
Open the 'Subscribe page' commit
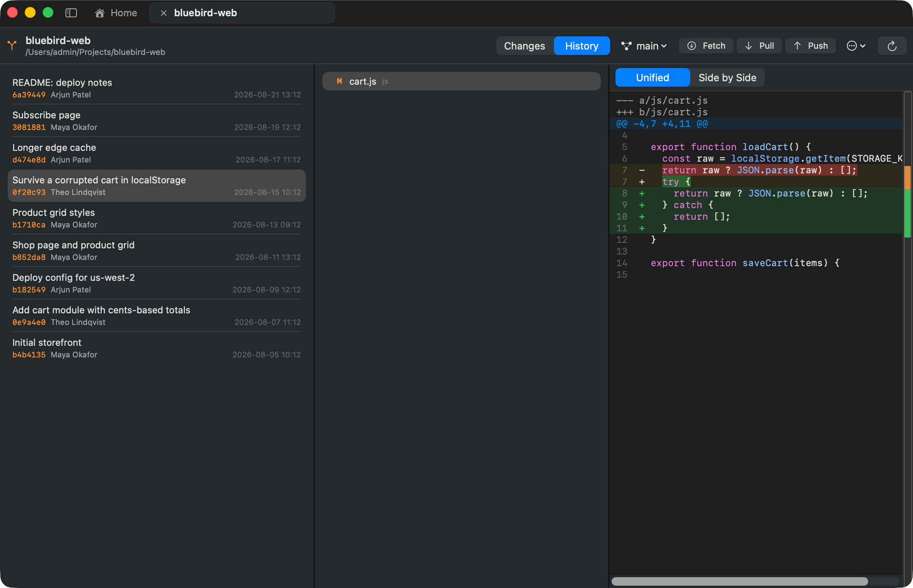tap(157, 121)
